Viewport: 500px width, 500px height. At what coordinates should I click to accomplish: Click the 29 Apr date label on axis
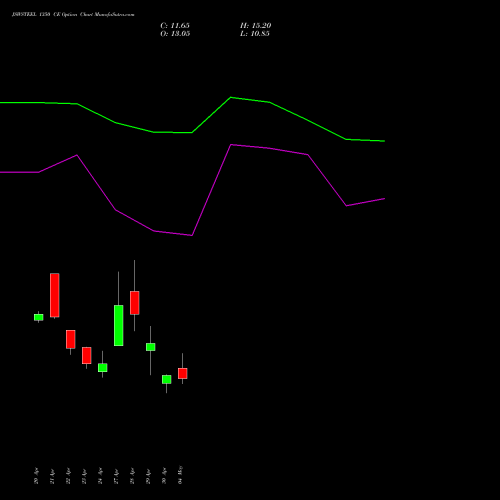point(148,475)
